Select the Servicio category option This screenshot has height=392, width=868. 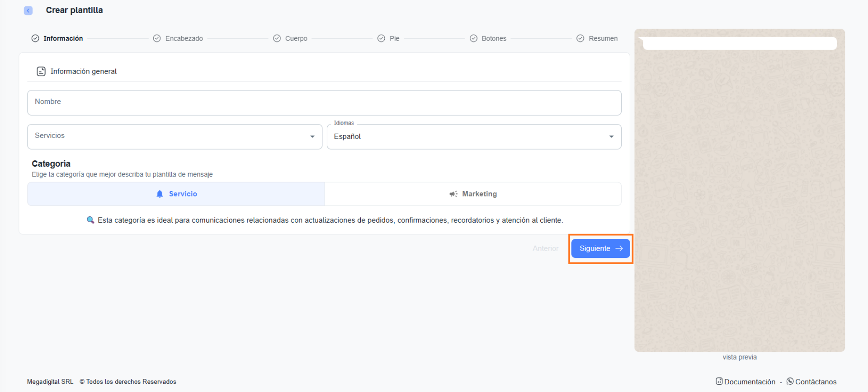(176, 194)
